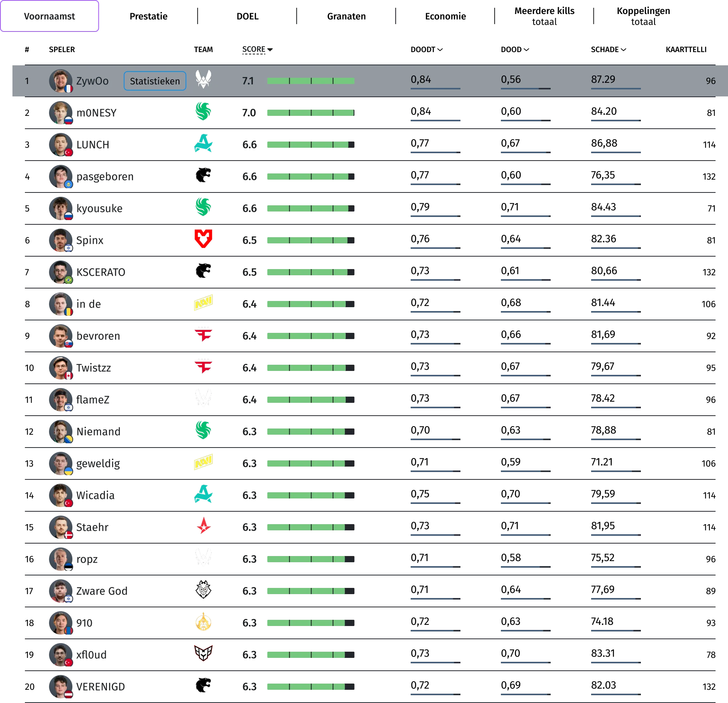Open Falcons logo in the Bosnian player's row
728x703 pixels.
click(x=203, y=430)
